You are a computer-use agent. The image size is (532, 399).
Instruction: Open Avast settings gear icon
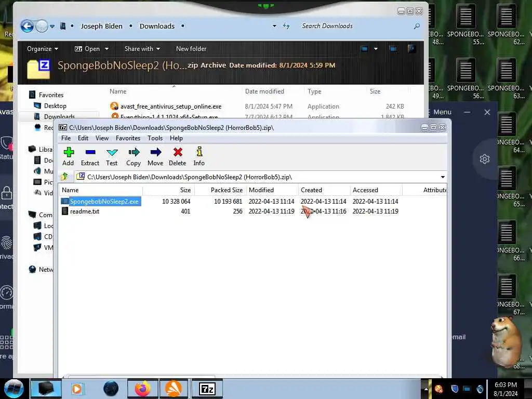(485, 159)
